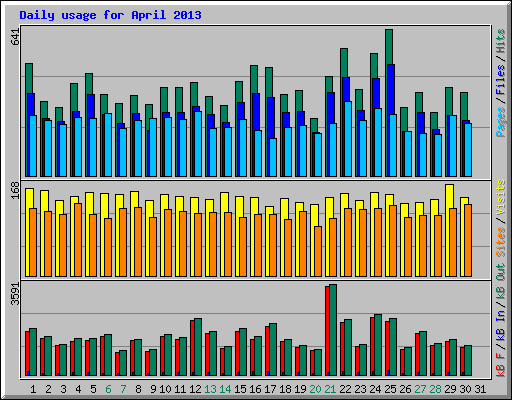Select green weekend day label 6
The width and height of the screenshot is (512, 400).
(108, 389)
